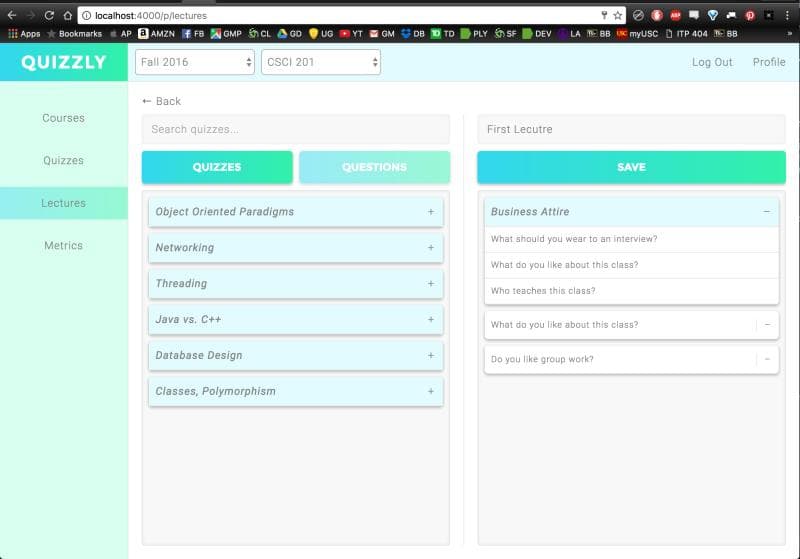Select the Quizzes tab
This screenshot has width=800, height=559.
tap(217, 167)
